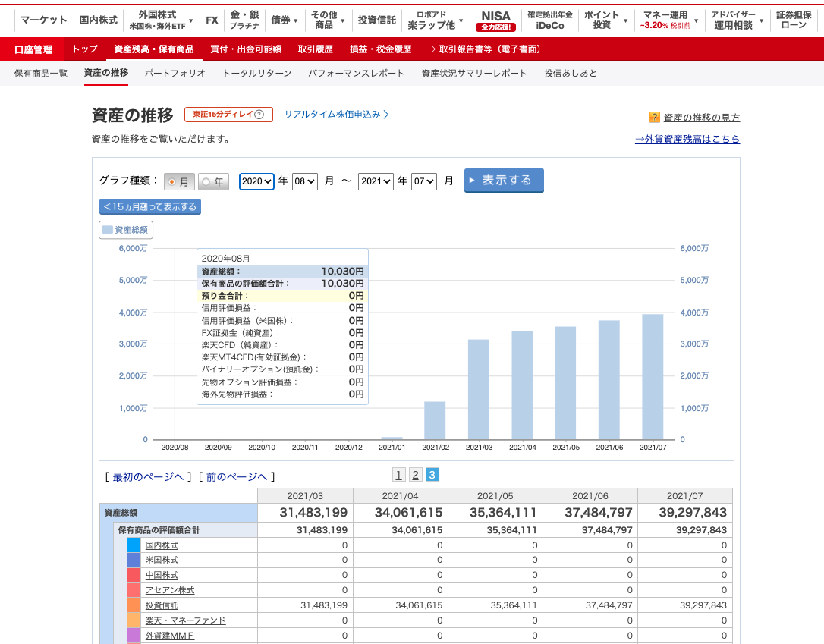Switch to the トップ tab
The image size is (824, 644).
85,49
